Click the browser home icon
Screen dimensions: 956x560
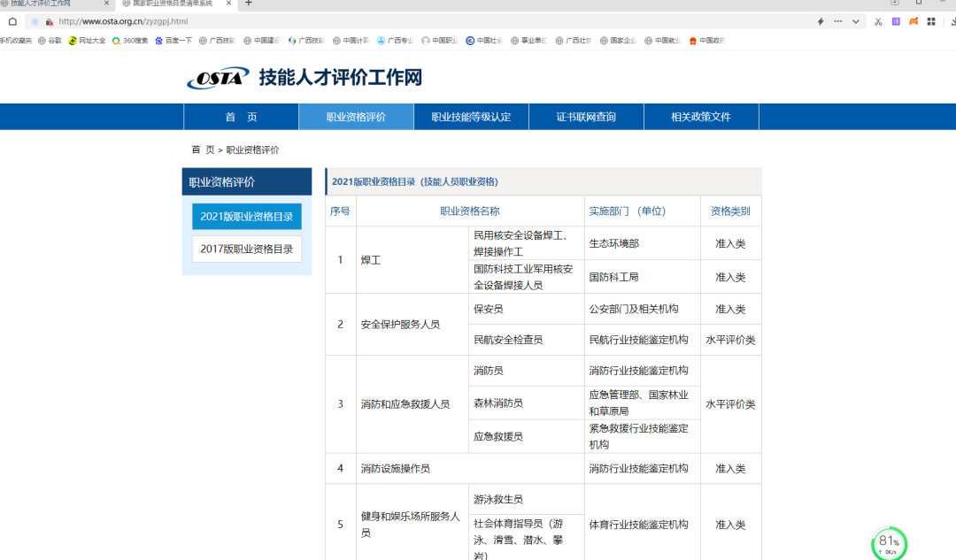12,21
